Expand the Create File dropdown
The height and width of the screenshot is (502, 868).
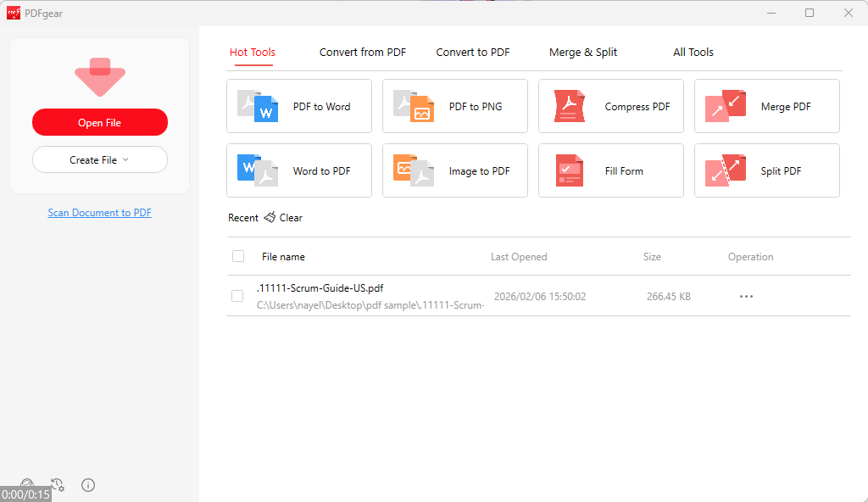point(100,159)
